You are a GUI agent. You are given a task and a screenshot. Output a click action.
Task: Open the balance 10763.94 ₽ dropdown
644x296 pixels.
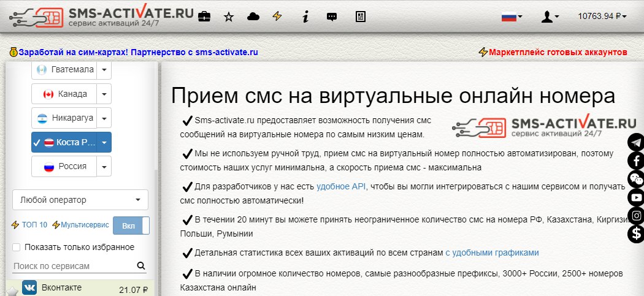[x=602, y=17]
